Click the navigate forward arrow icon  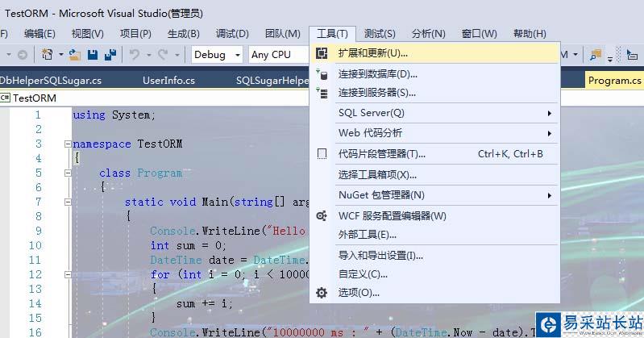pyautogui.click(x=23, y=54)
